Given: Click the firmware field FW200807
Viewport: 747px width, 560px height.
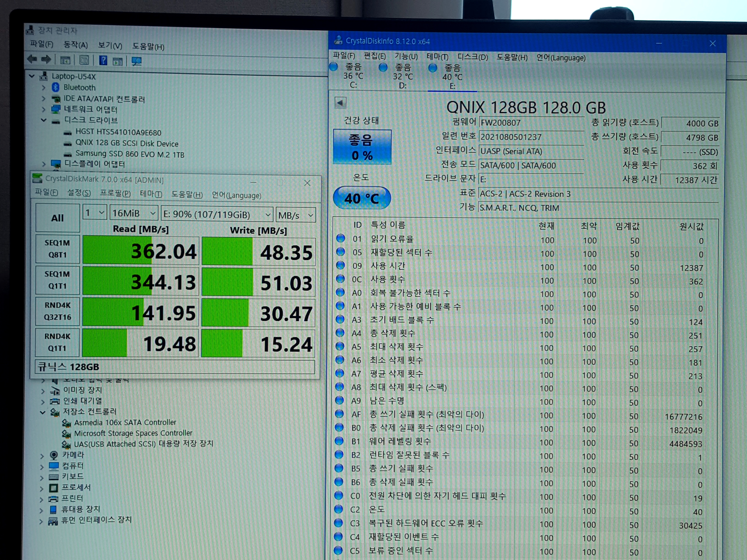Looking at the screenshot, I should click(x=531, y=123).
